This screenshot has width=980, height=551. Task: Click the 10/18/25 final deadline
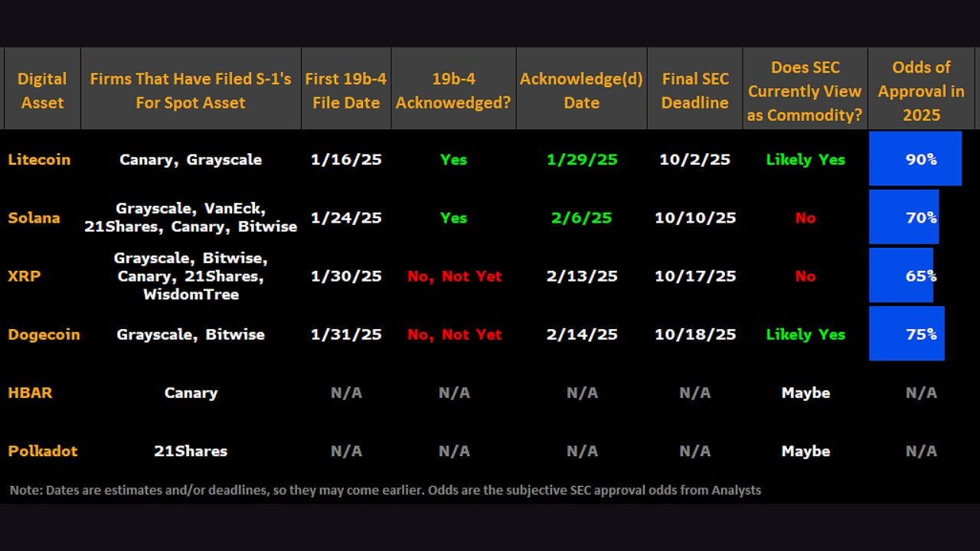[x=695, y=334]
